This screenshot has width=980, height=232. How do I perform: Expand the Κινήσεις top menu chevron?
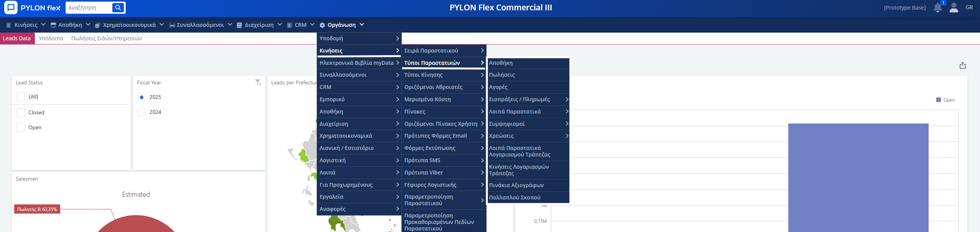tap(43, 25)
